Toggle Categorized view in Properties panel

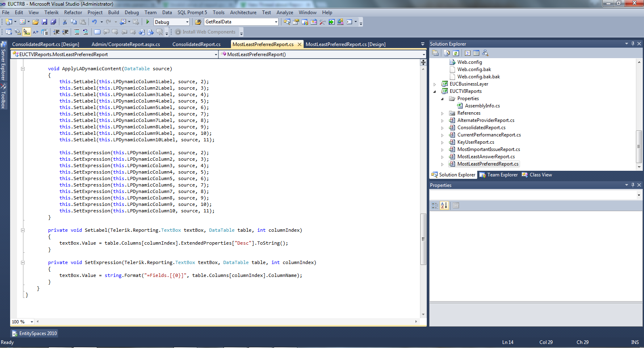coord(435,205)
